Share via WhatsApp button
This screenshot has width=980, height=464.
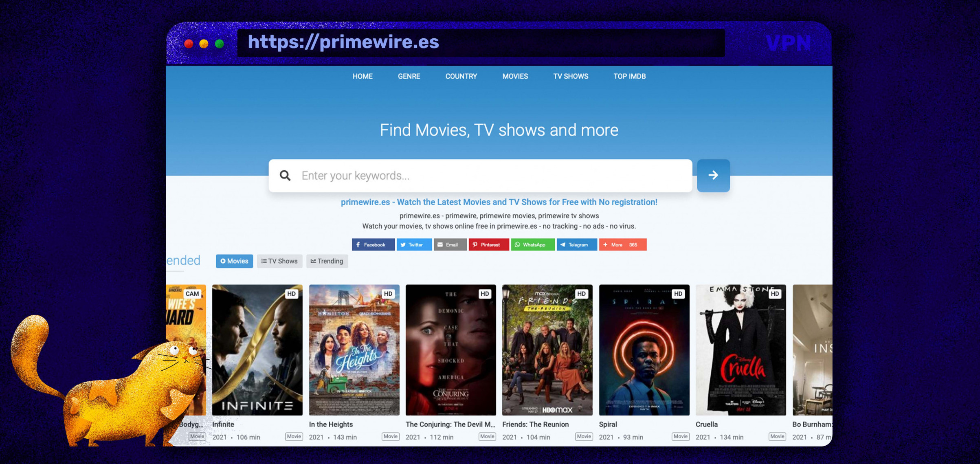tap(533, 244)
